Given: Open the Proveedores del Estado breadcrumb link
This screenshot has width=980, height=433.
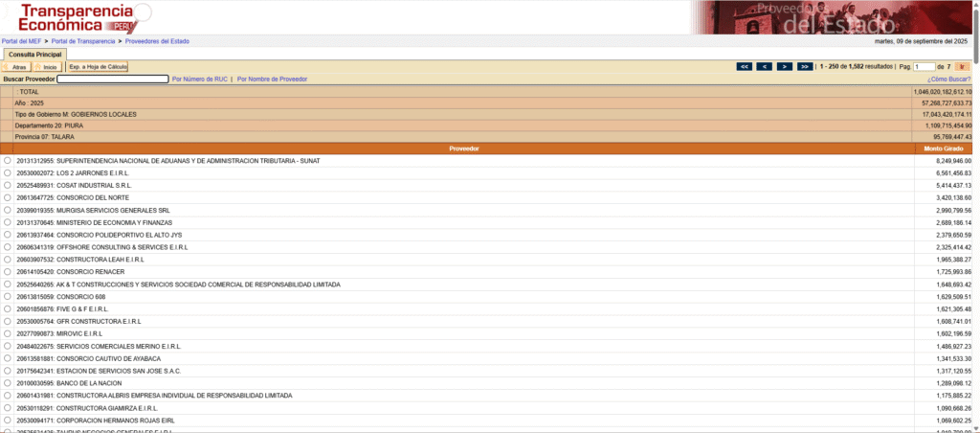Looking at the screenshot, I should click(x=157, y=41).
